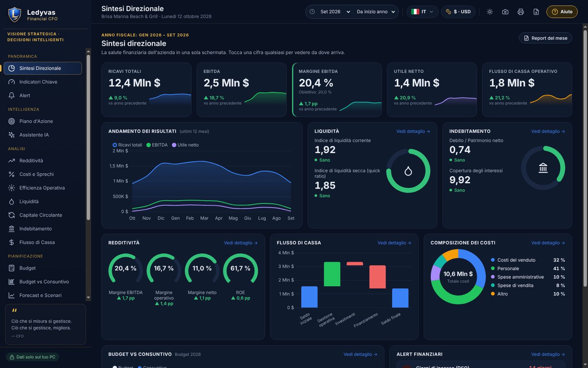The width and height of the screenshot is (588, 368).
Task: Click the Ledyvas shield logo
Action: coord(14,14)
